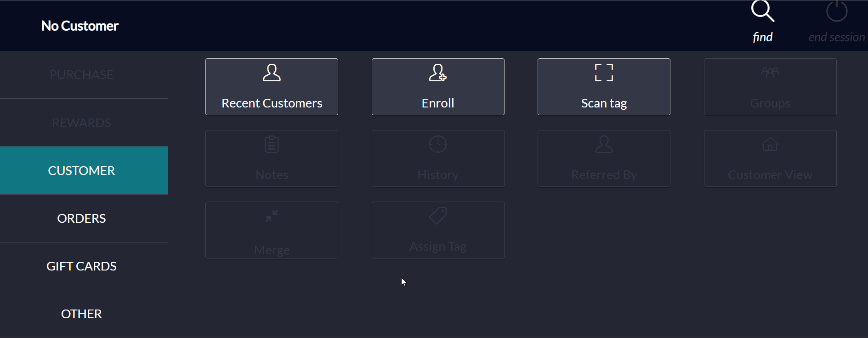Screen dimensions: 868x338
Task: Click the Enroll customer tile
Action: pyautogui.click(x=438, y=87)
